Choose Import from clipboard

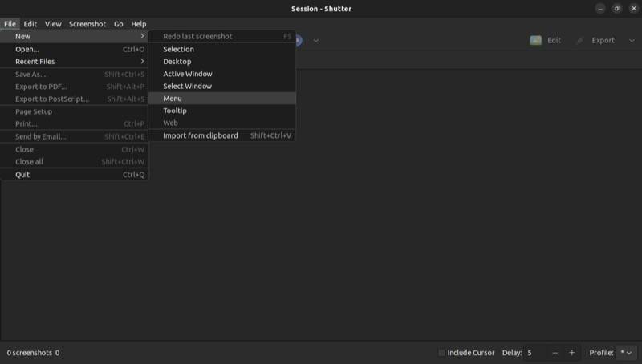(222, 135)
